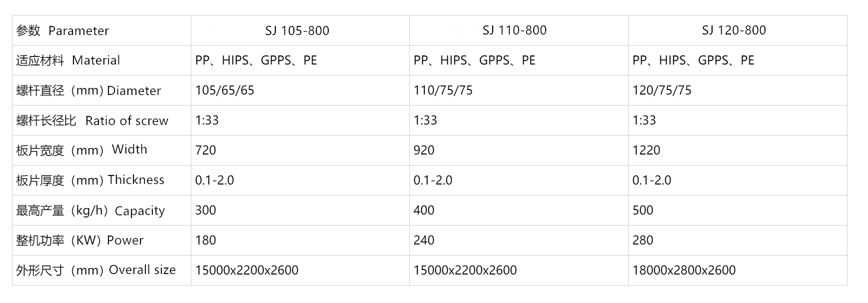Click the 18000x2800x2600 size cell
The height and width of the screenshot is (303, 868).
pyautogui.click(x=684, y=270)
